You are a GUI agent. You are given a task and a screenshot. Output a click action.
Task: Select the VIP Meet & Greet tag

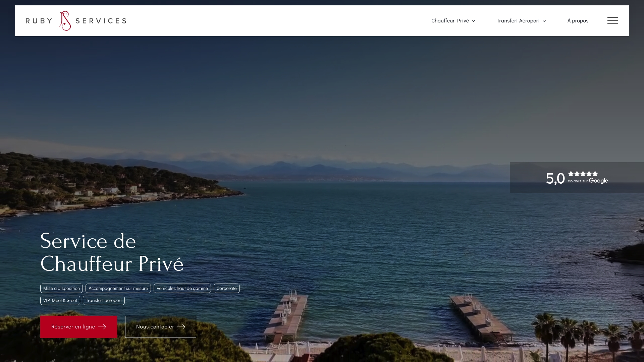[60, 300]
